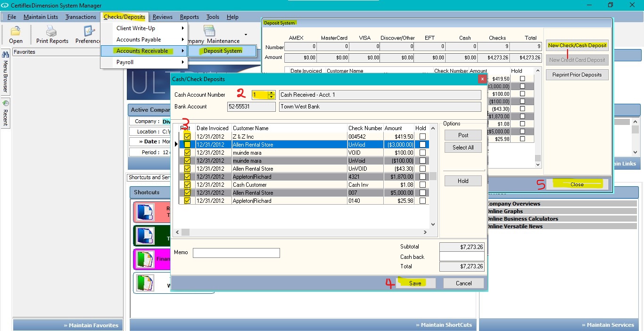Check Post box for Z & Z Inc
This screenshot has height=331, width=644.
(x=187, y=137)
